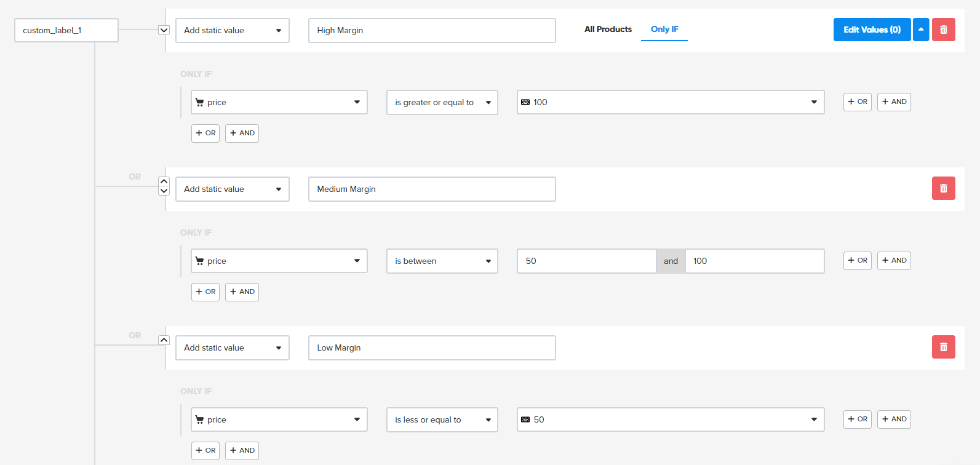980x465 pixels.
Task: Open the 'is between' operator dropdown
Action: (442, 261)
